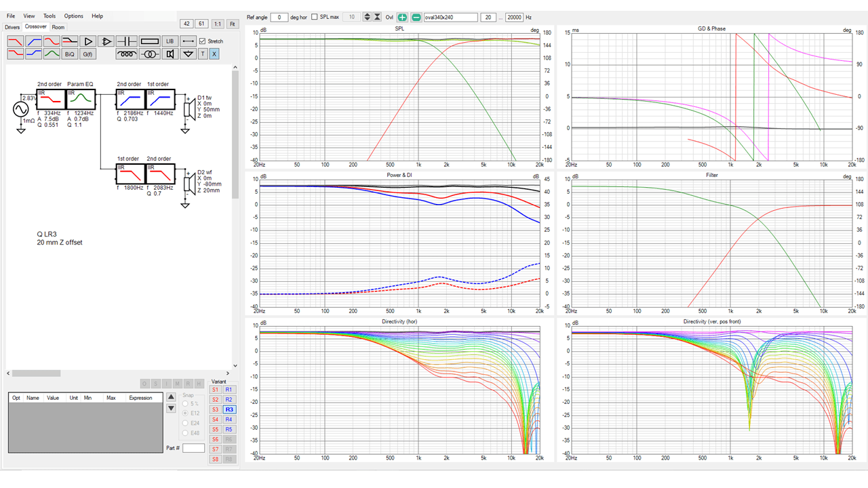This screenshot has width=868, height=488.
Task: Add a blue high-shelf filter block
Action: [34, 54]
